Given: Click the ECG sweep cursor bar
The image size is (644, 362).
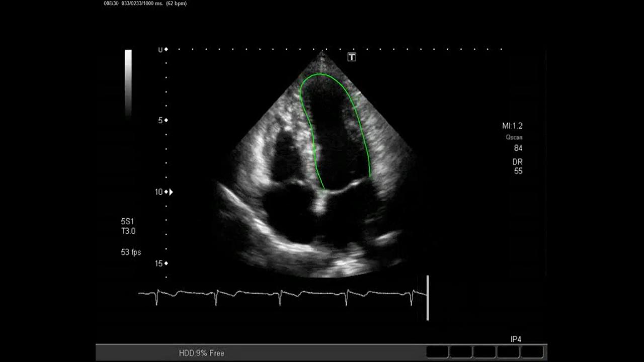Looking at the screenshot, I should coord(428,298).
